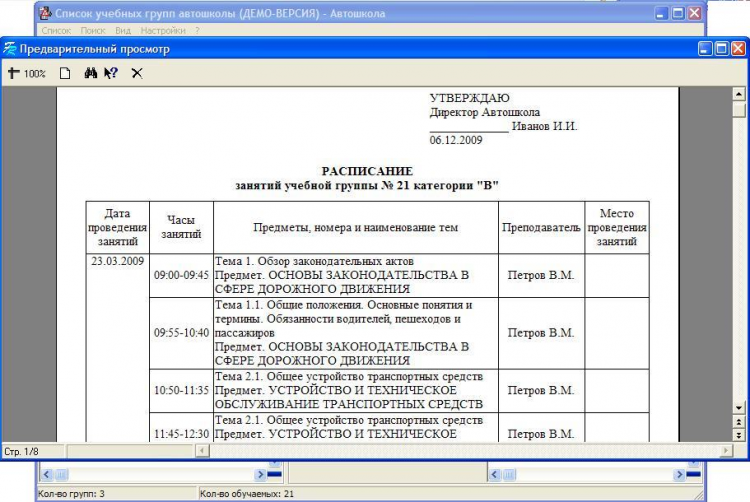Click the zoom 100% tool in preview toolbar
This screenshot has width=750, height=502.
[27, 73]
